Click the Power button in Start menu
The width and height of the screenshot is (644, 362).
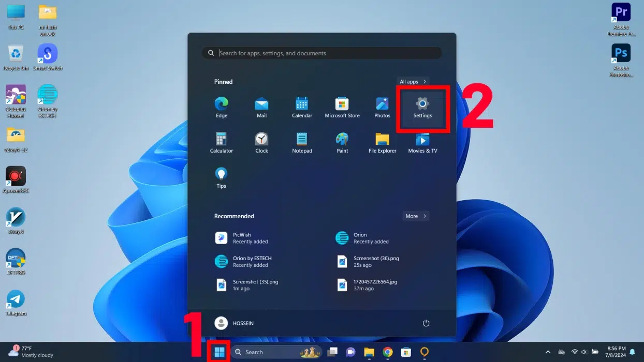(426, 323)
